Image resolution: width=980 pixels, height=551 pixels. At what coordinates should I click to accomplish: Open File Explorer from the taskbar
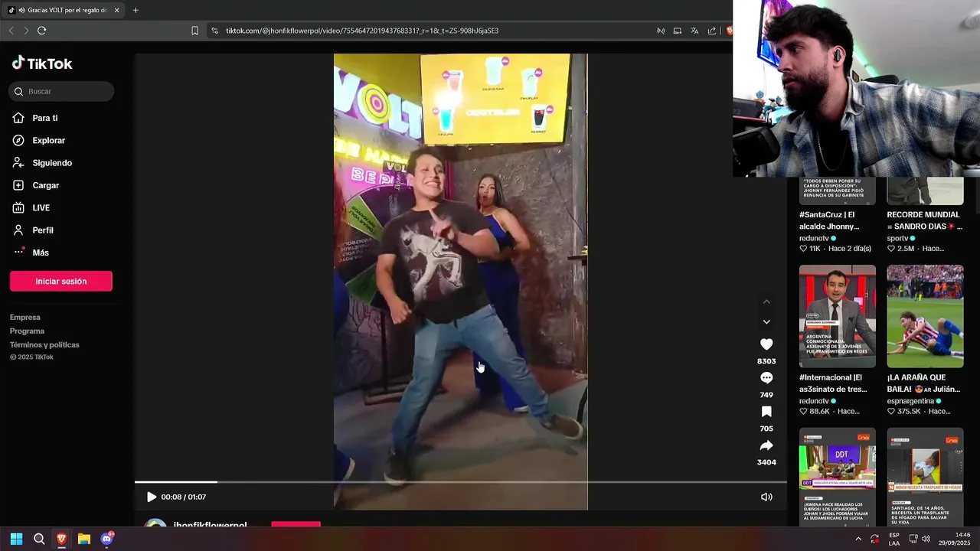pyautogui.click(x=84, y=539)
